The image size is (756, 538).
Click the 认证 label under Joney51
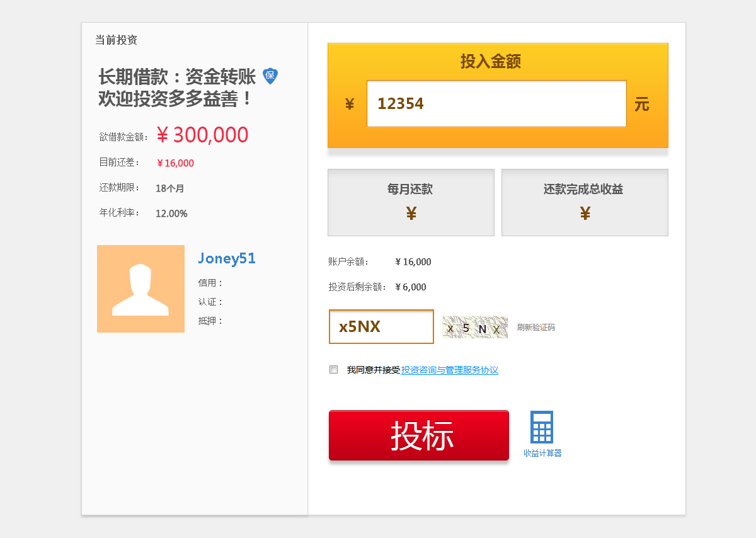coord(211,302)
